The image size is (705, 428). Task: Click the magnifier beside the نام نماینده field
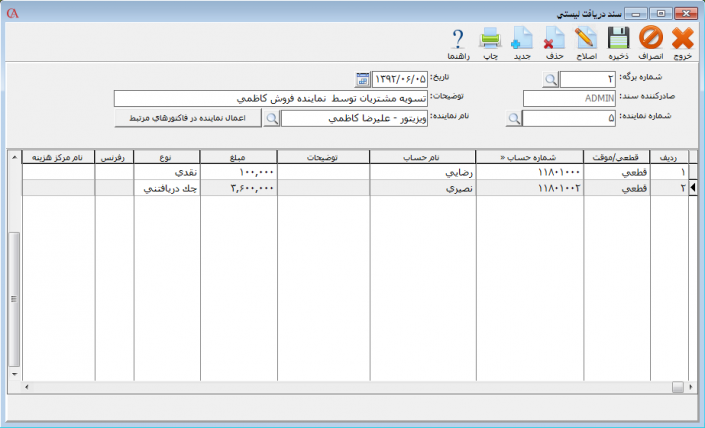271,118
